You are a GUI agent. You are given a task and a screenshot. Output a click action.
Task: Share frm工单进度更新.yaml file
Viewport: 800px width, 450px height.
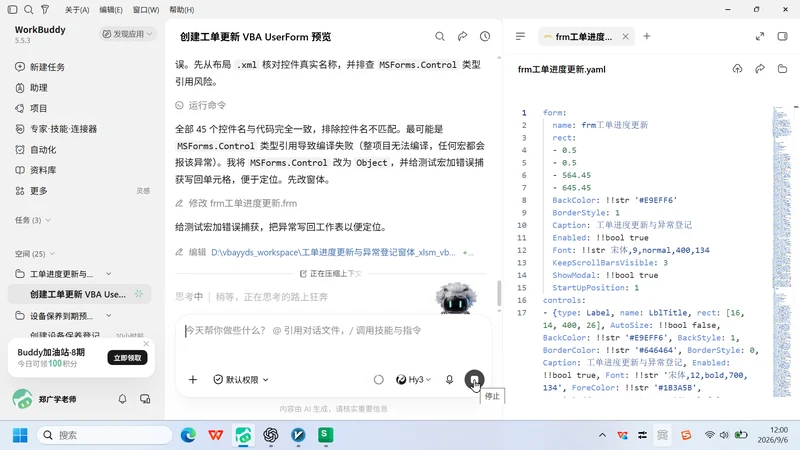760,68
